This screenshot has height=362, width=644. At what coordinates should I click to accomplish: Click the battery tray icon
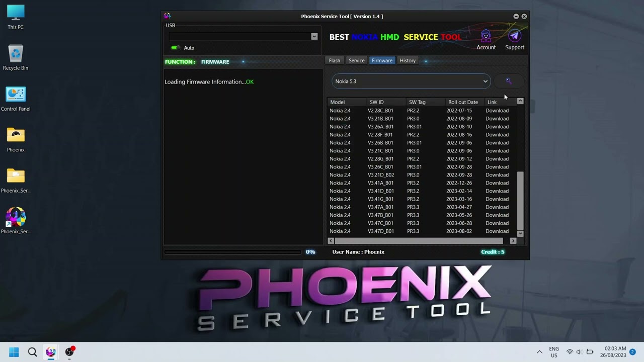590,352
